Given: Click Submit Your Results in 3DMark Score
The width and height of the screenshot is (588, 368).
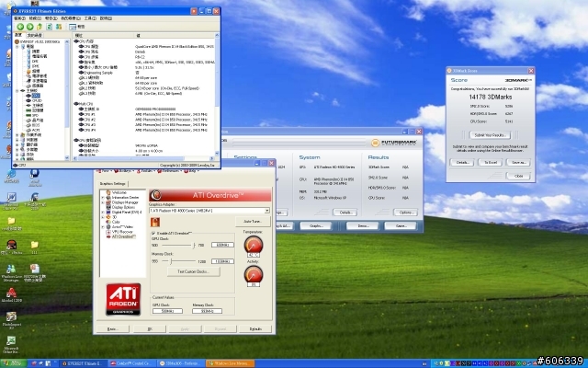Looking at the screenshot, I should [x=490, y=135].
